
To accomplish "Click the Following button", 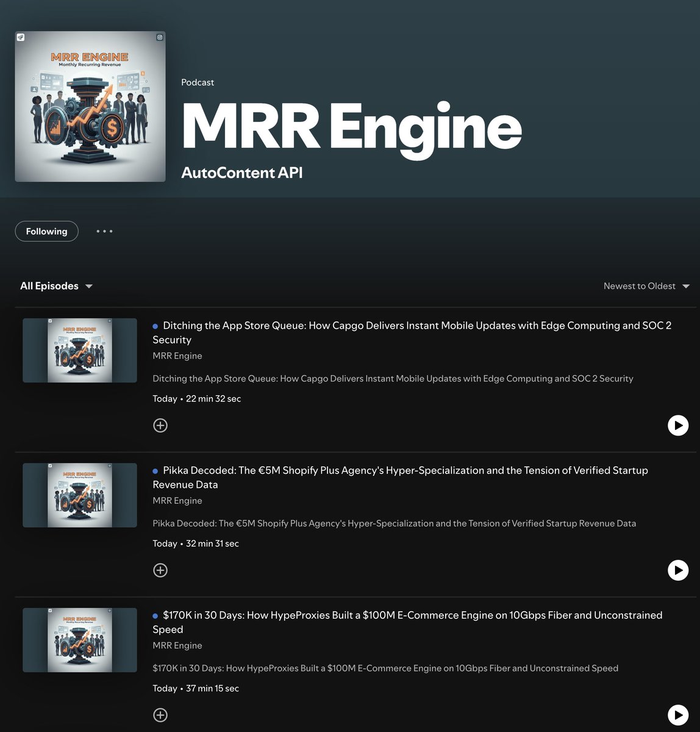I will [46, 231].
